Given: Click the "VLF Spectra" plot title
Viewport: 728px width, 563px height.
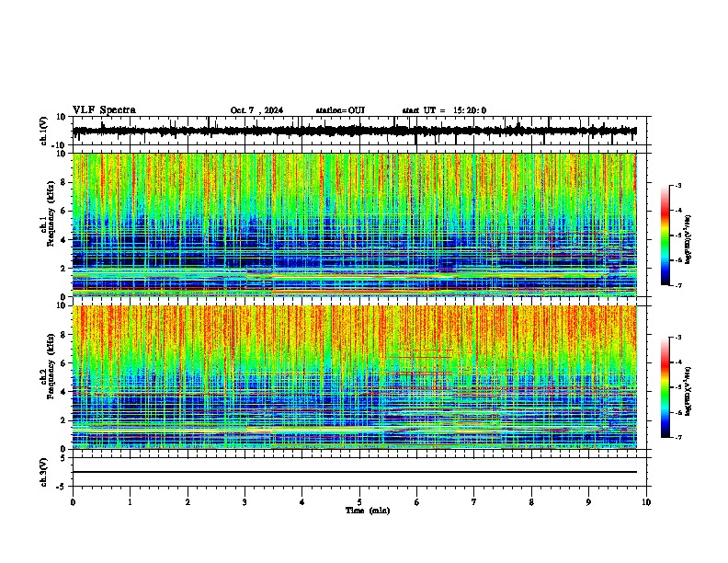Looking at the screenshot, I should 104,109.
